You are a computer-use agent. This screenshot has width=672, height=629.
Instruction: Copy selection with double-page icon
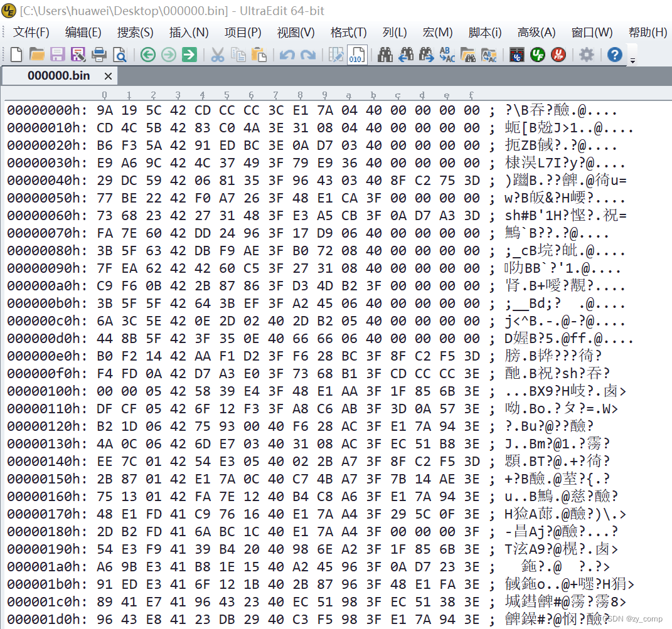(x=238, y=55)
